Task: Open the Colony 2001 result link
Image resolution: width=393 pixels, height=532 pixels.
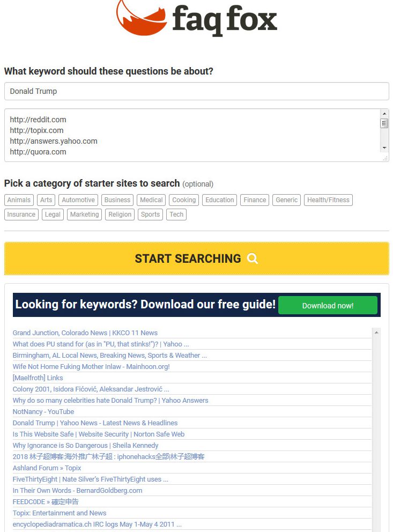Action: coord(91,389)
